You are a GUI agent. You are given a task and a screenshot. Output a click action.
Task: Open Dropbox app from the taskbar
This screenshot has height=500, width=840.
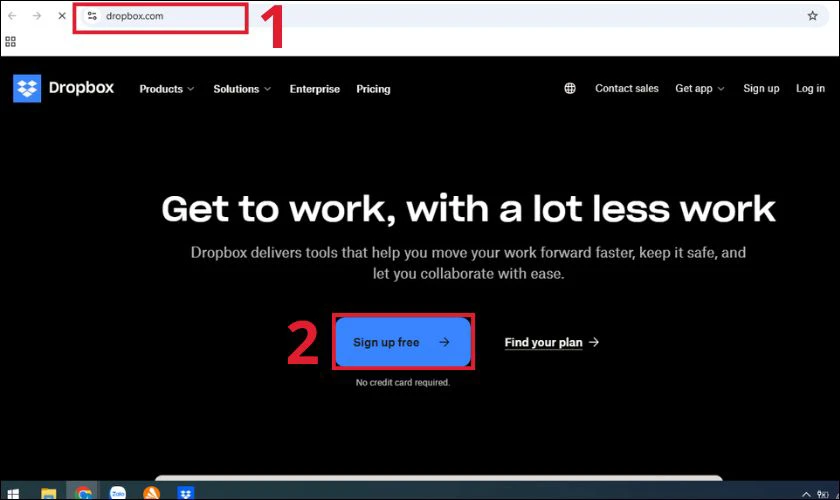click(x=185, y=493)
